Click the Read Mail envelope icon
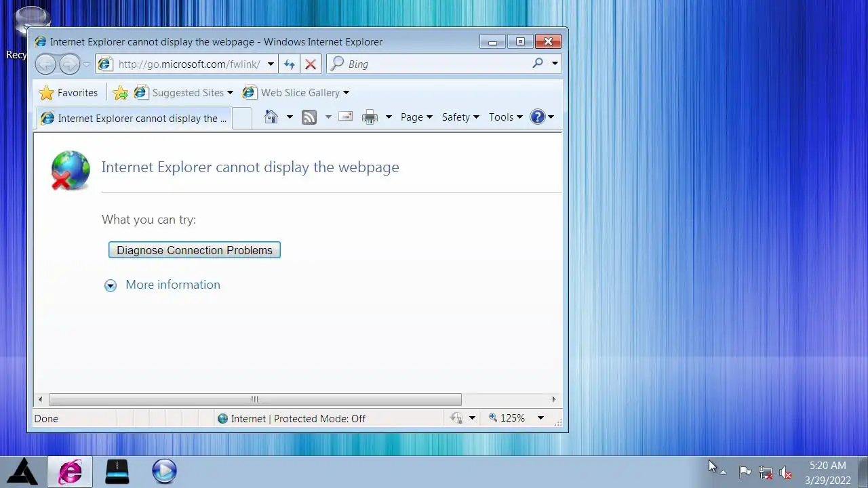Image resolution: width=868 pixels, height=488 pixels. [346, 117]
